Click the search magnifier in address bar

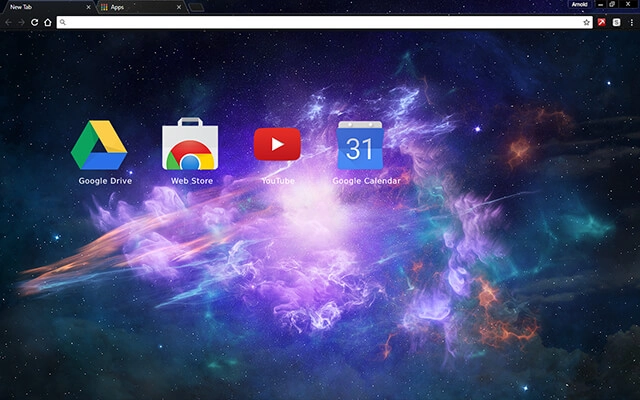point(62,22)
